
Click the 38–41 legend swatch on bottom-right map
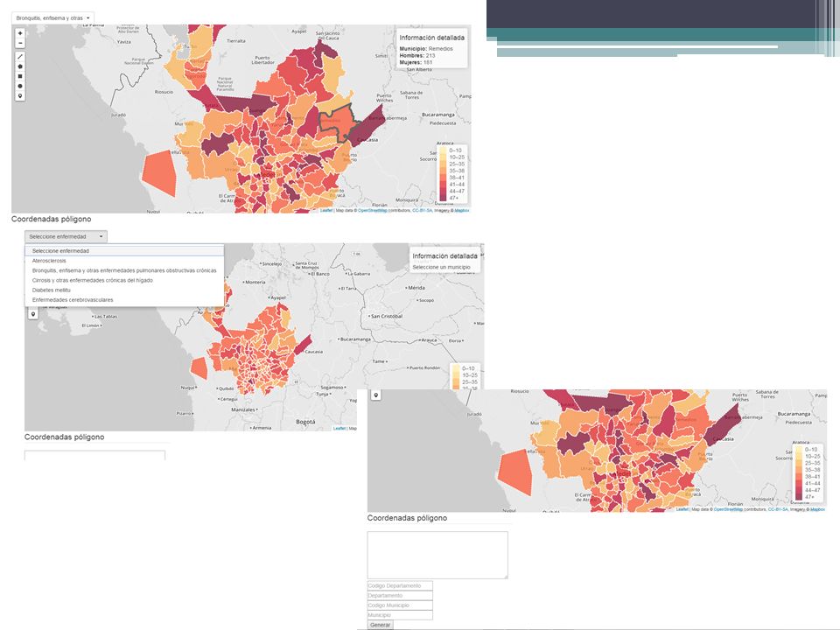pyautogui.click(x=799, y=476)
